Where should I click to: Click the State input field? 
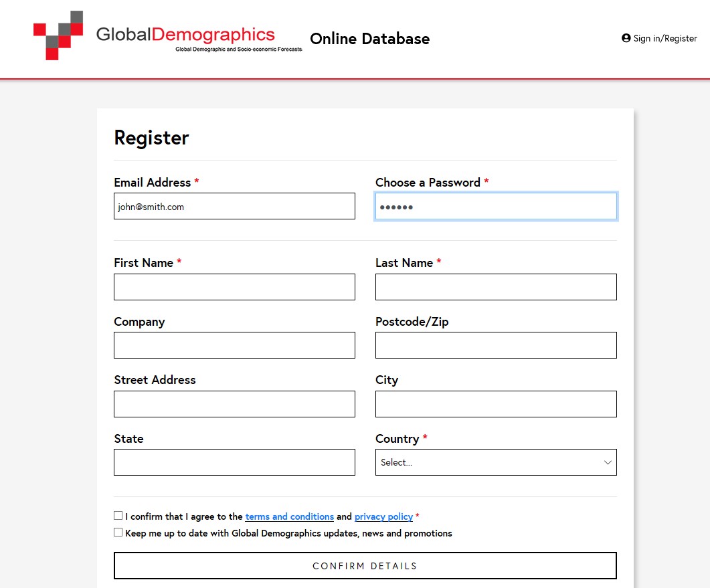pos(235,462)
